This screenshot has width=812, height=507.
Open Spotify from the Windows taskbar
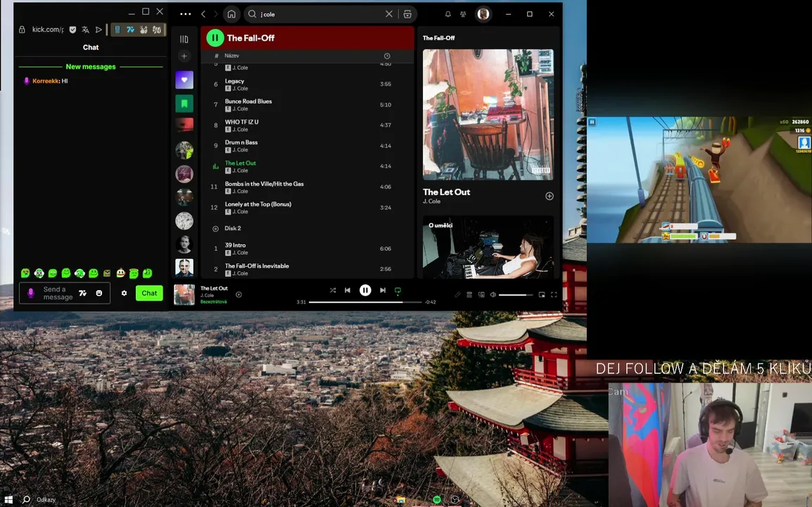436,500
